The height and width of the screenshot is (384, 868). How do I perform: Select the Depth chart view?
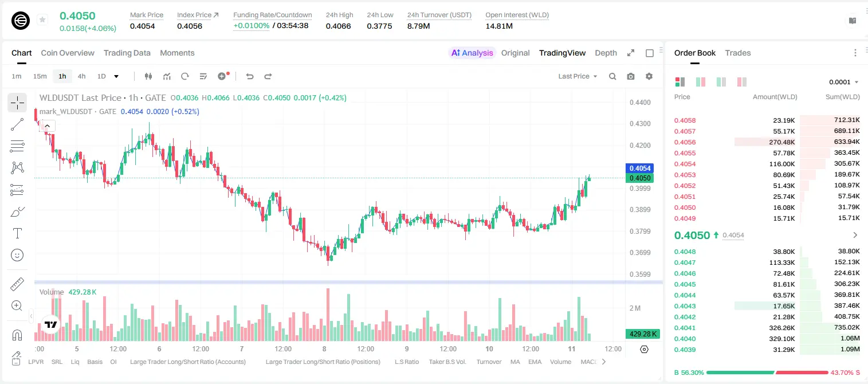point(606,53)
